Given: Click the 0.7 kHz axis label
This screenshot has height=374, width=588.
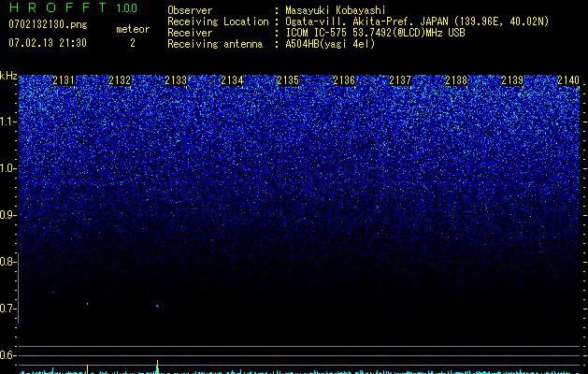Looking at the screenshot, I should (7, 309).
